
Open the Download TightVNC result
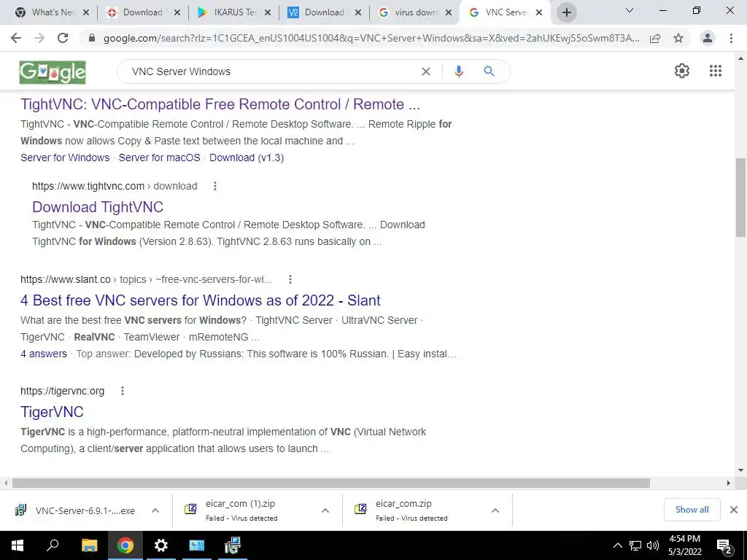[98, 207]
